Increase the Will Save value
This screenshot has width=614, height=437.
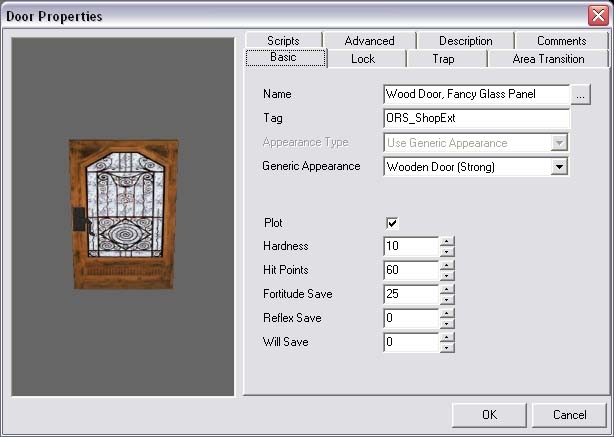coord(446,337)
